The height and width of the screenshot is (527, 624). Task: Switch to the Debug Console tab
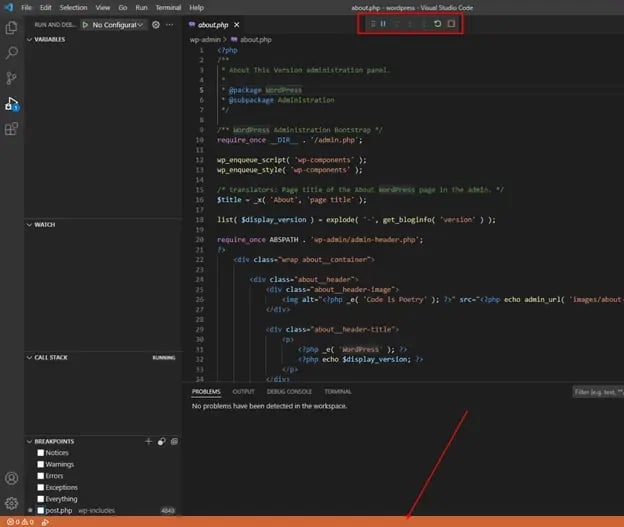(x=289, y=392)
